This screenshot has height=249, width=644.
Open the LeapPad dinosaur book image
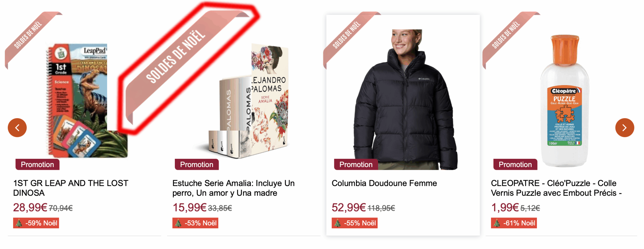[x=87, y=100]
